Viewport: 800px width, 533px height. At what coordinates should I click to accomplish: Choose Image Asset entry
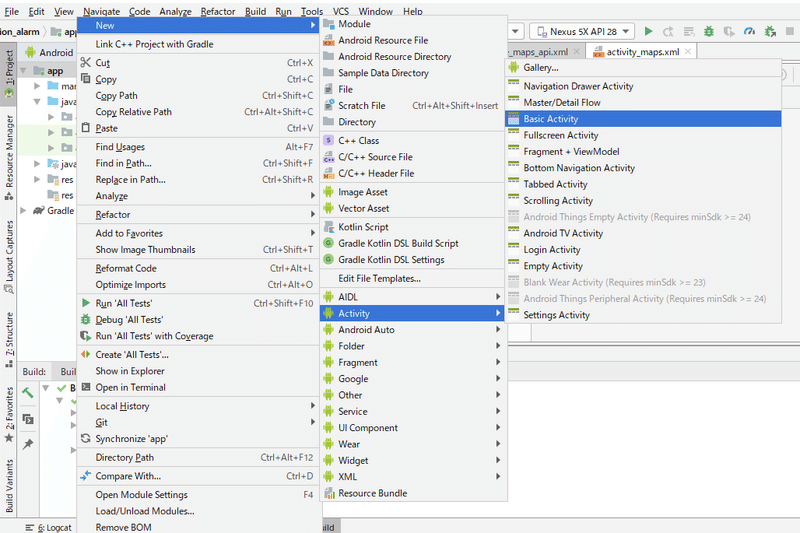[x=413, y=192]
